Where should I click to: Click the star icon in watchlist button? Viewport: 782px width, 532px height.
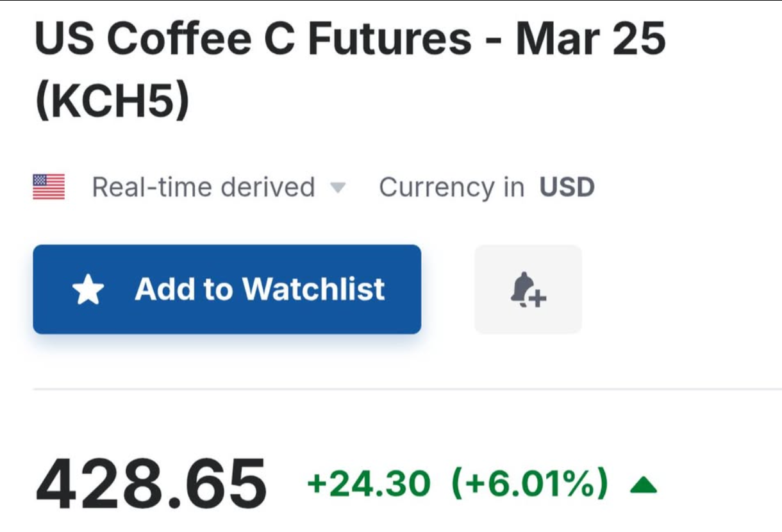coord(88,290)
